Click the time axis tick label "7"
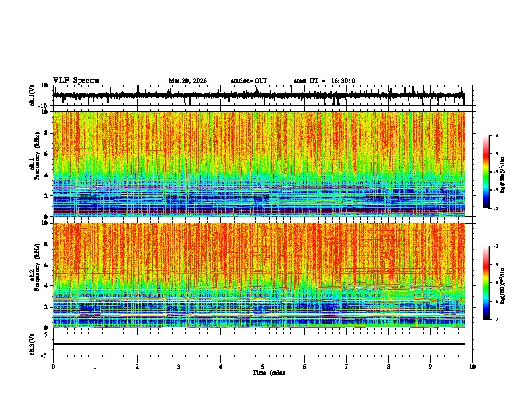Viewport: 532px width, 411px height. coord(347,367)
